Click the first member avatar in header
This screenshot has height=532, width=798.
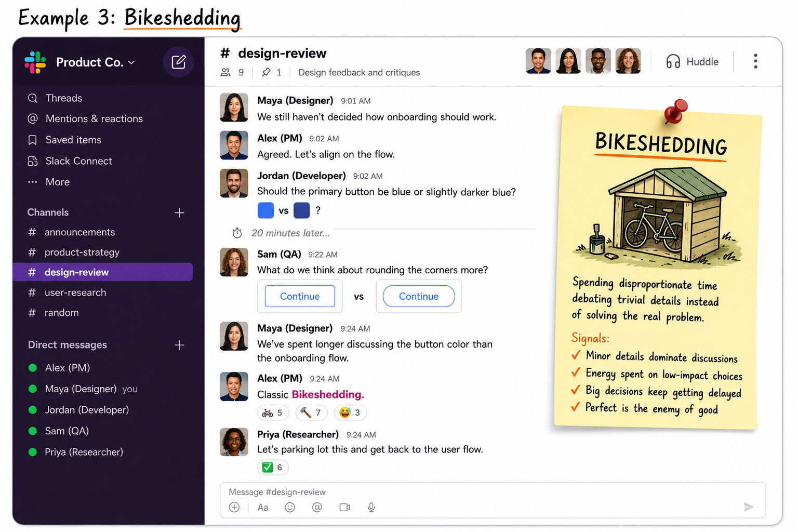[538, 61]
